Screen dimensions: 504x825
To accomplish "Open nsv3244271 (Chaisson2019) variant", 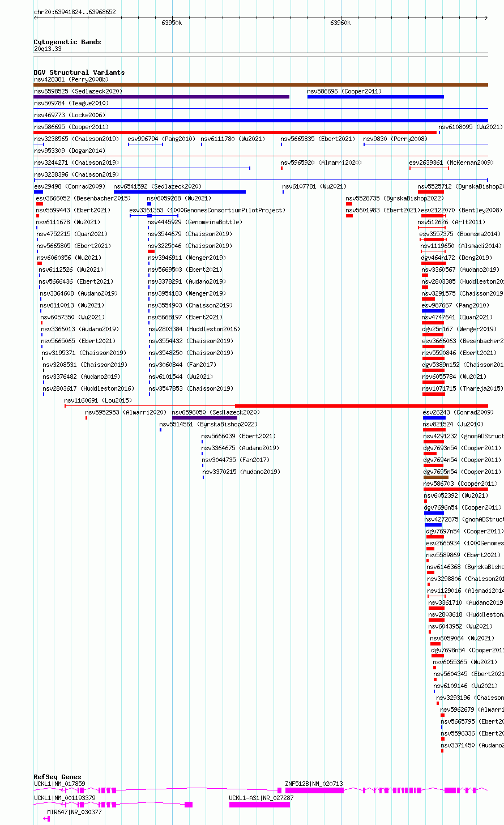I will 76,163.
